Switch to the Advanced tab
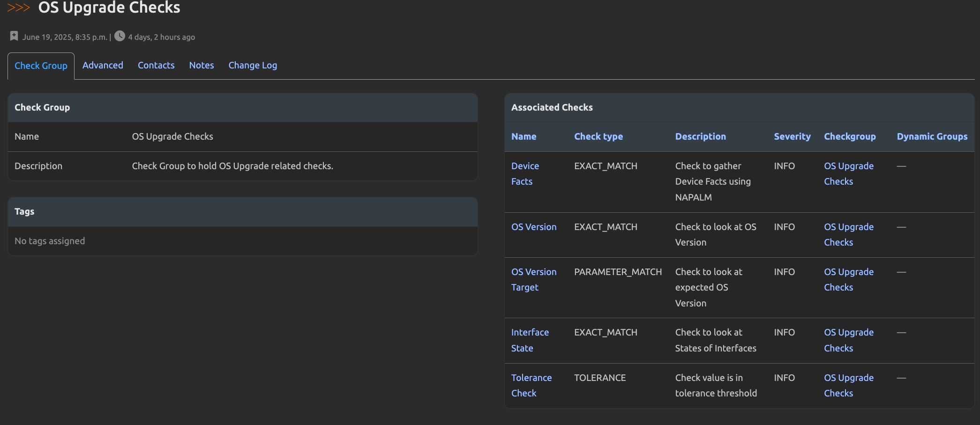The image size is (980, 425). 103,65
